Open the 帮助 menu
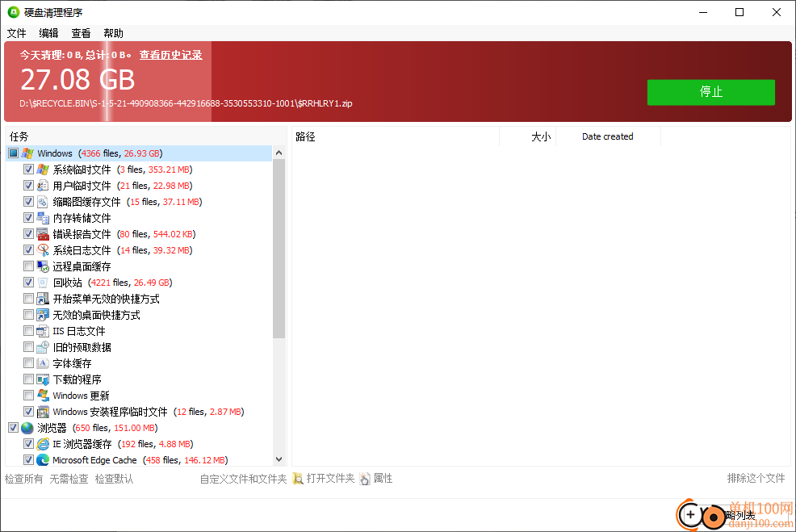This screenshot has width=796, height=532. [x=113, y=34]
